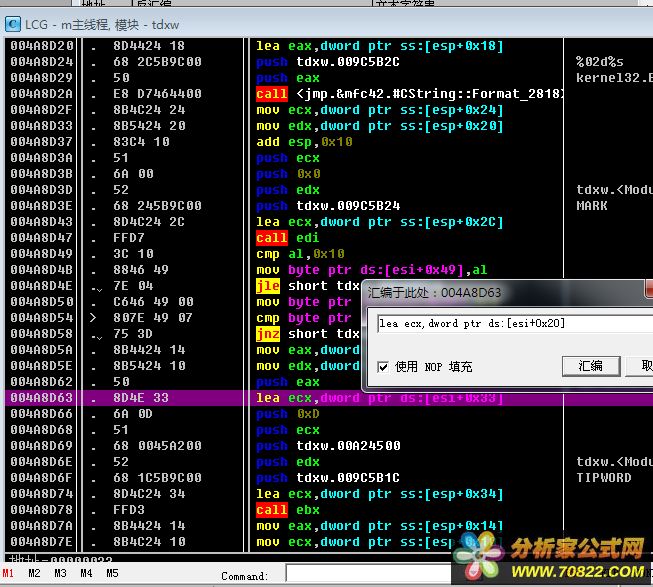Switch to the M3 bookmark tab
This screenshot has width=653, height=587.
pos(60,573)
